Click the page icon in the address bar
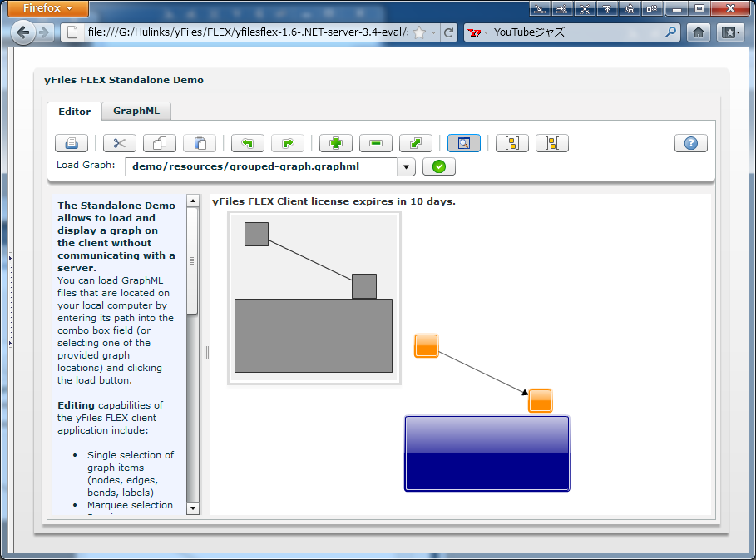756x560 pixels. (72, 32)
